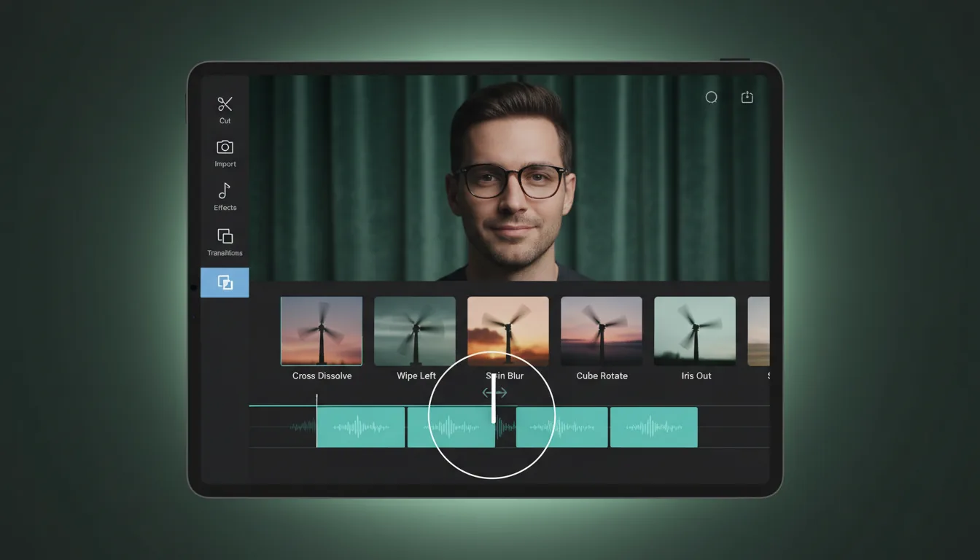Select the first audio clip in the timeline
The height and width of the screenshot is (560, 980).
pos(360,427)
